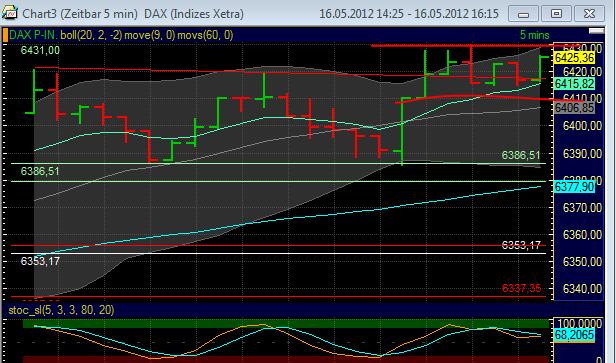Select the 'stoc_sl(5, 3, 3, 80, 20)' indicator label
Screen dimensions: 616x363
coord(61,310)
